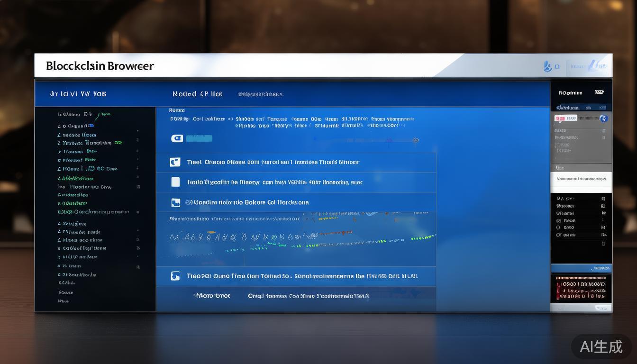
Task: Open the "Noted" tab in the blue header
Action: click(197, 94)
